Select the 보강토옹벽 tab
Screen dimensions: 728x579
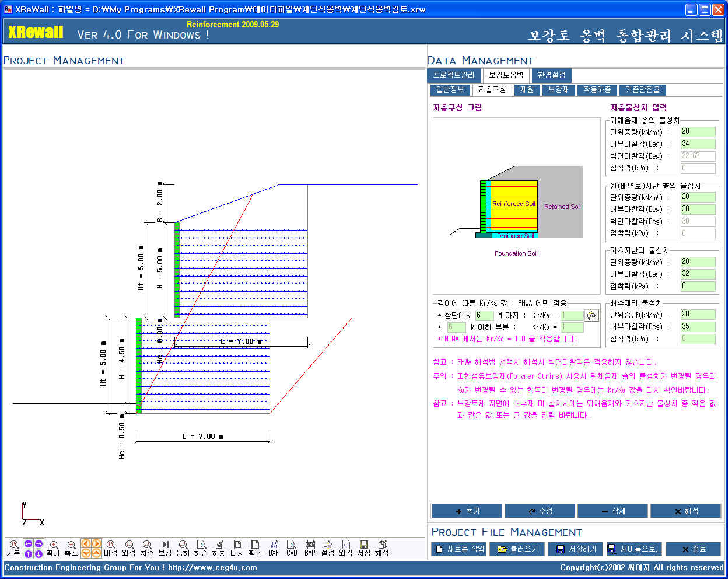tap(506, 75)
